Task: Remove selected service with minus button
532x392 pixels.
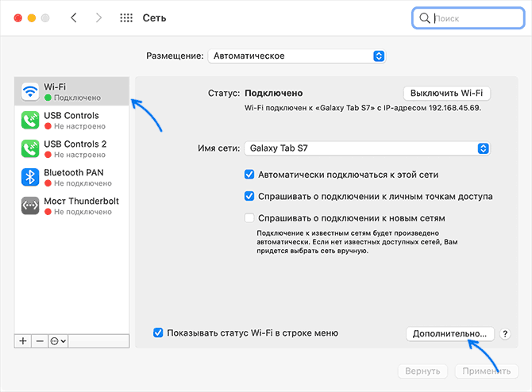Action: 40,340
